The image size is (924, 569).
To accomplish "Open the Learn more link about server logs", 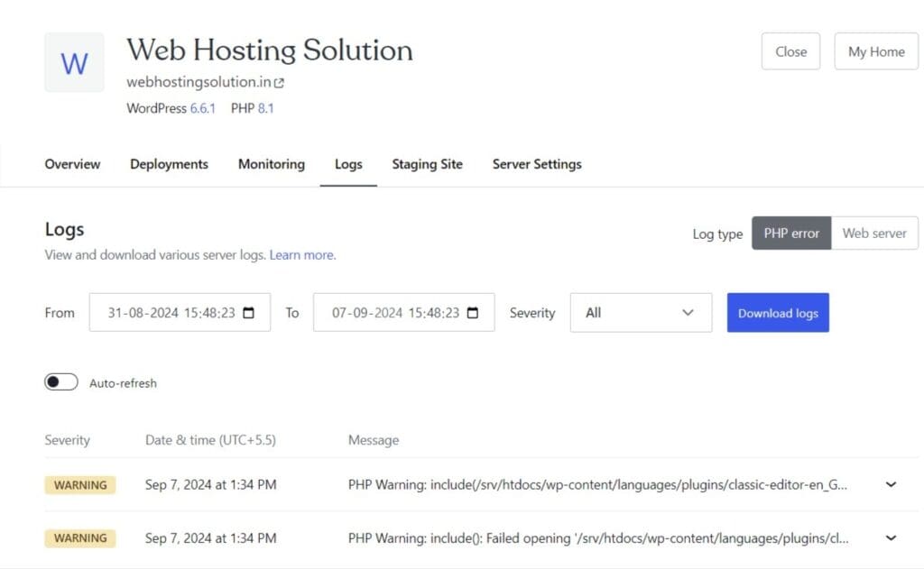I will pos(301,254).
